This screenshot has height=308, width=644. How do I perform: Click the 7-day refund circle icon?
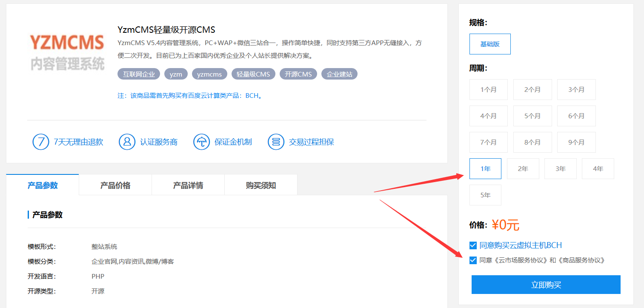point(41,142)
